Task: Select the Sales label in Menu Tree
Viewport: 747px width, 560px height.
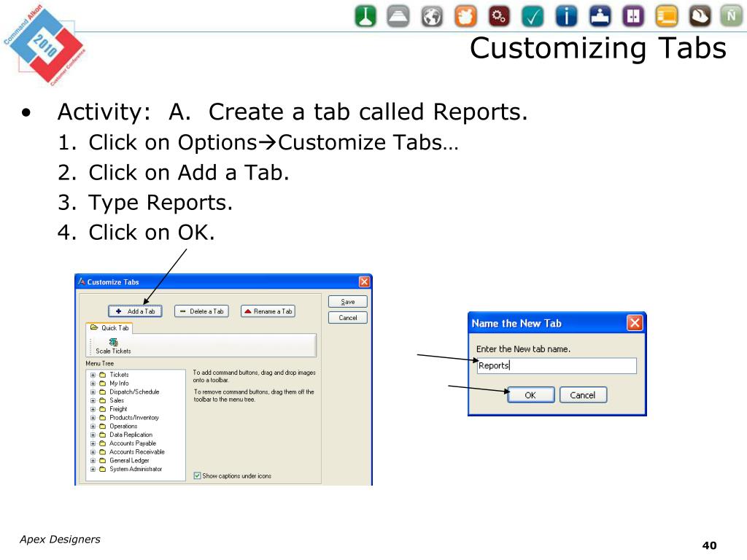Action: (x=117, y=400)
